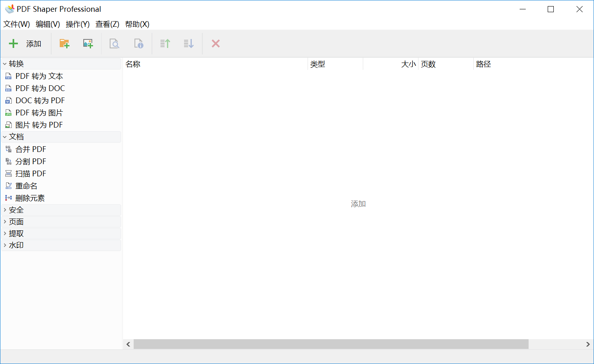Open the 编辑(V) menu
594x364 pixels.
[48, 24]
